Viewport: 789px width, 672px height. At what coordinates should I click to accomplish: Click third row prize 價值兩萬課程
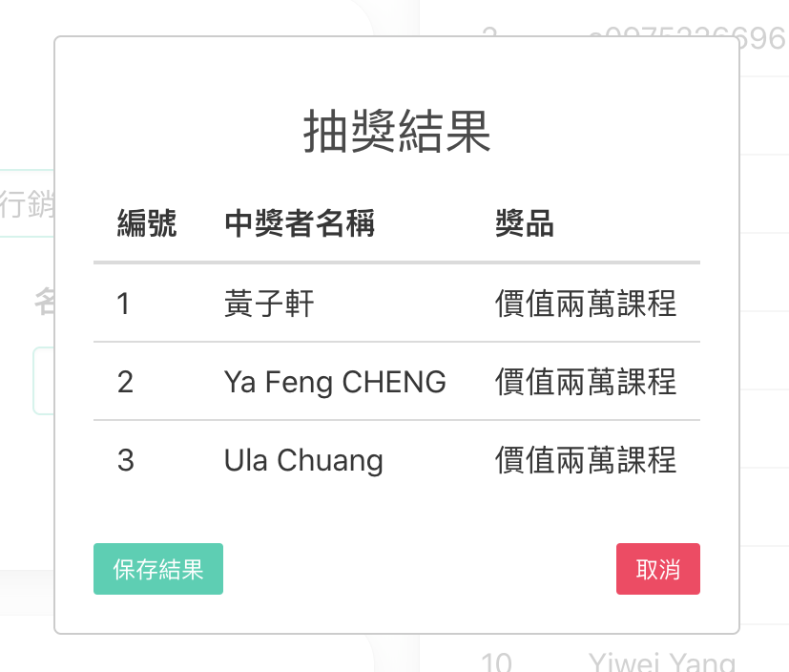click(586, 460)
